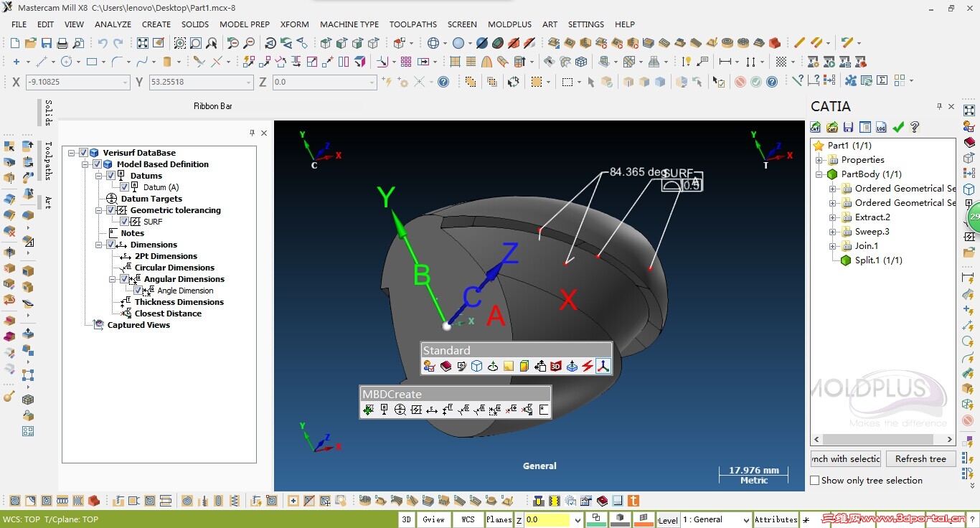Click the Open file folder icon
Viewport: 980px width, 528px height.
(32, 43)
